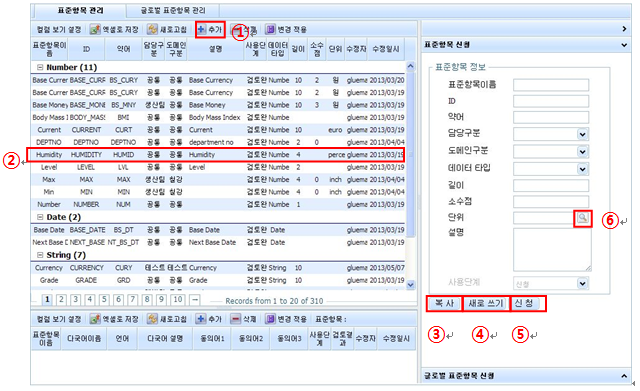Open the 도메인구분 dropdown
The width and height of the screenshot is (640, 391).
point(582,151)
